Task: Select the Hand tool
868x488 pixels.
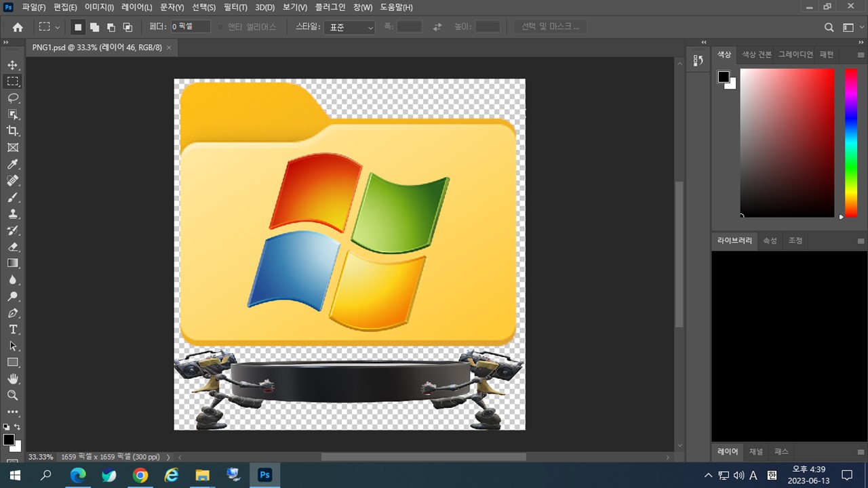Action: tap(13, 379)
